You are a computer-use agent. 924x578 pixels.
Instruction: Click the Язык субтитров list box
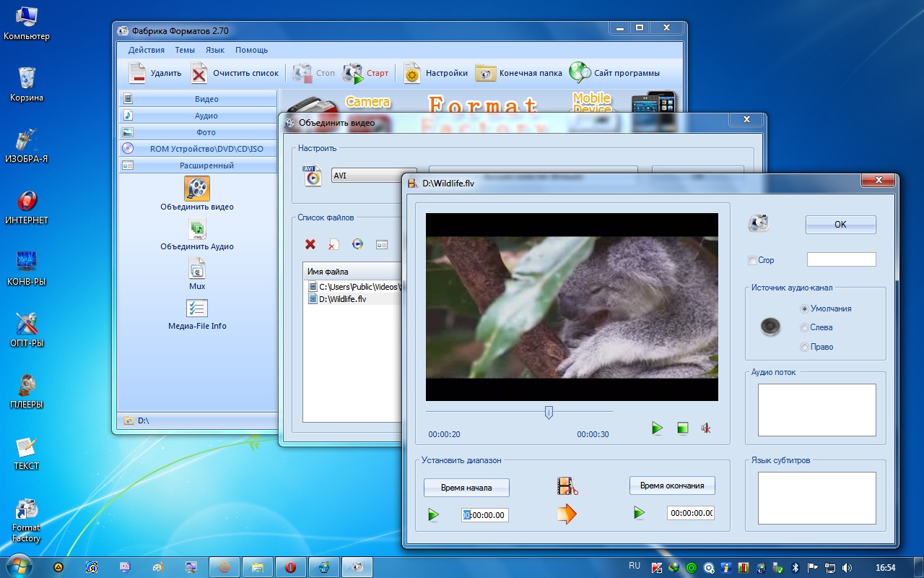pos(816,498)
